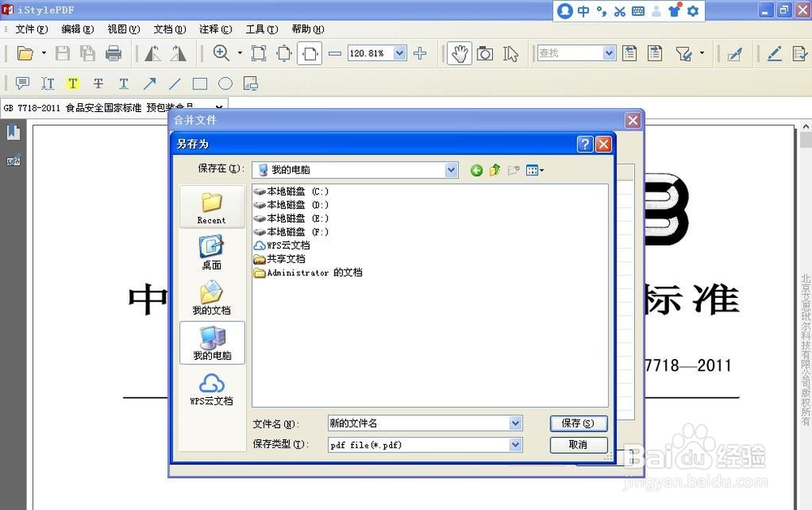Click the Go back green arrow icon
Screen dimensions: 812x510
(x=477, y=171)
